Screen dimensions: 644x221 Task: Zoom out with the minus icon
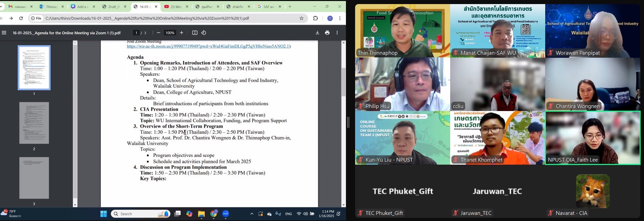click(x=158, y=33)
